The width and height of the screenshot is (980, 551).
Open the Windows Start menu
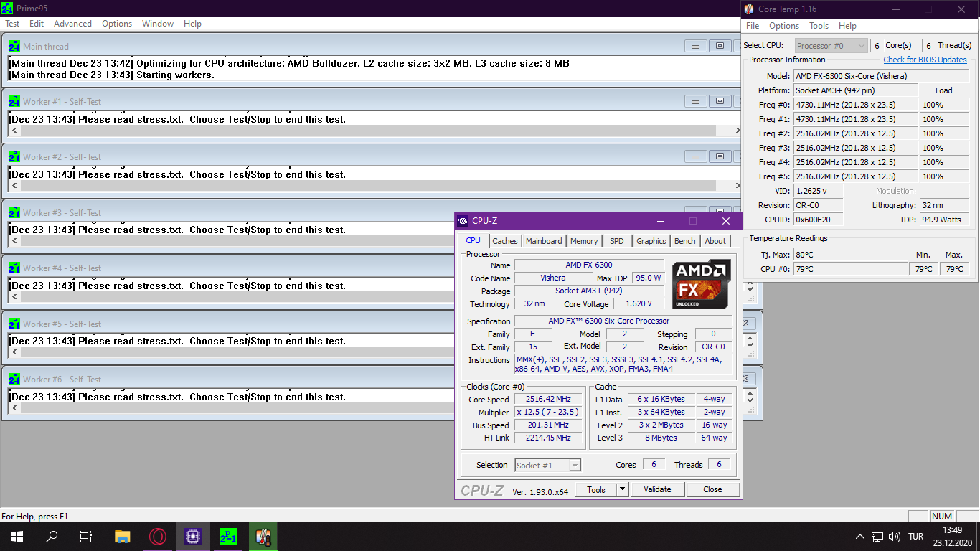17,536
